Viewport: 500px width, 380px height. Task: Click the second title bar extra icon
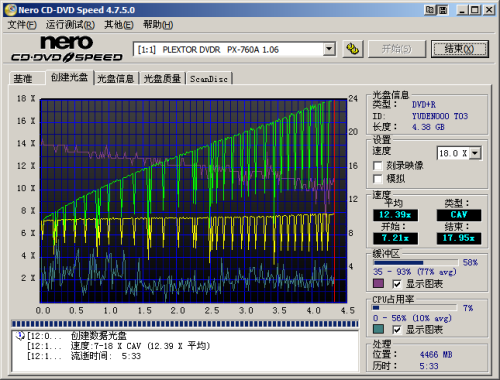tap(443, 10)
